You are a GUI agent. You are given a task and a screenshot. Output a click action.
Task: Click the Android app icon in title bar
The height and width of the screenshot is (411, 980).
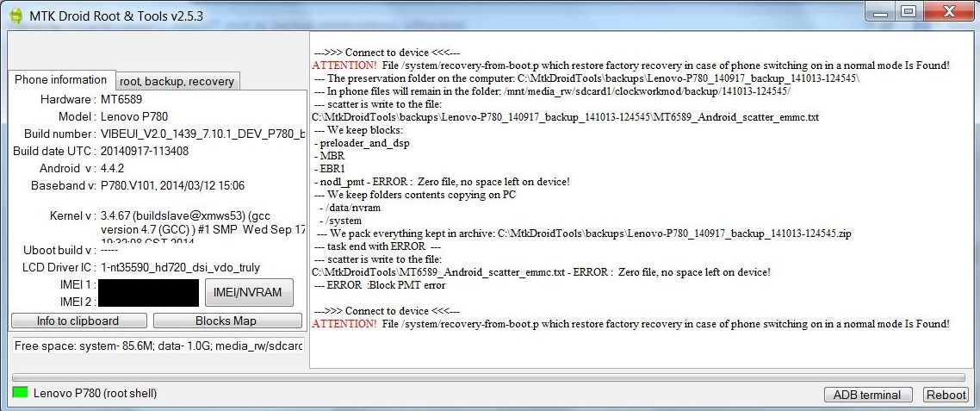click(16, 16)
